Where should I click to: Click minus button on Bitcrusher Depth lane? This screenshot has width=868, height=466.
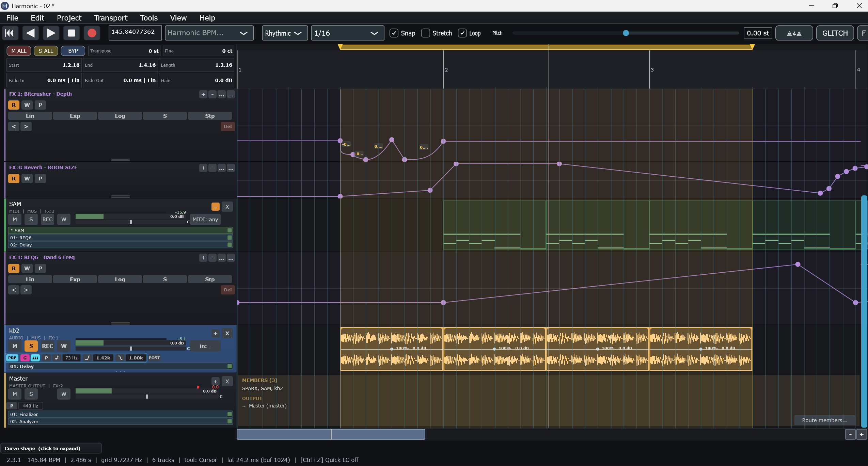(x=212, y=94)
